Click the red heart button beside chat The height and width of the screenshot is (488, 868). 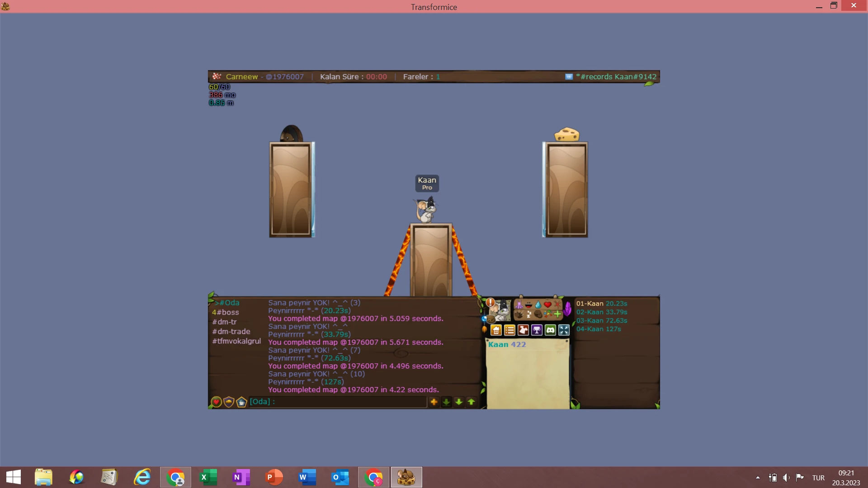tap(216, 402)
